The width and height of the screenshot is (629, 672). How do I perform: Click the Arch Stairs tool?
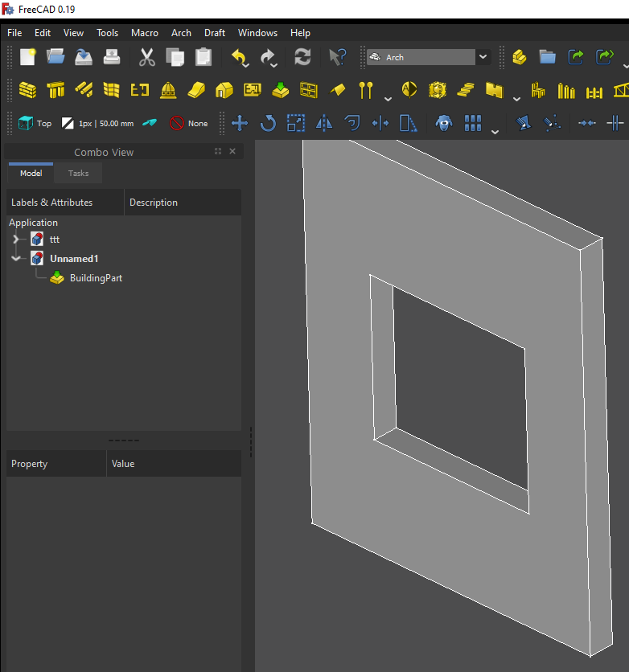click(466, 90)
